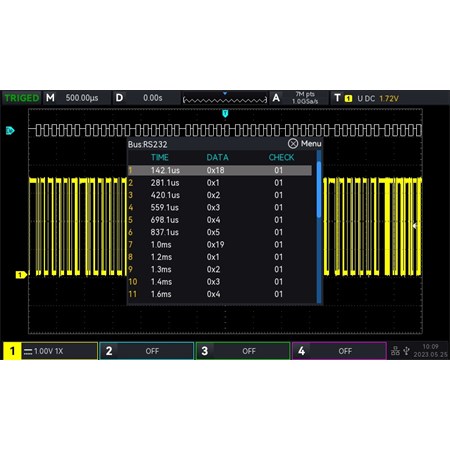
Task: Select row 9 with time 1.3ms
Action: 220,269
